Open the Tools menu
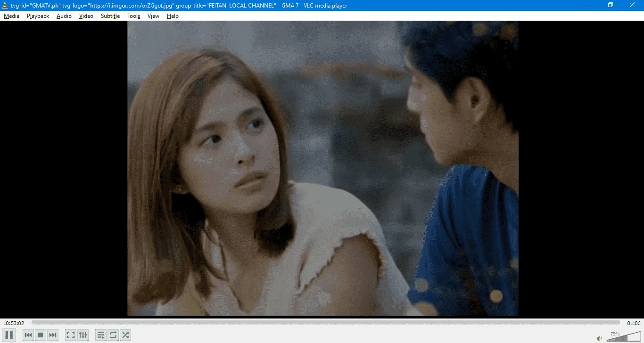The image size is (644, 343). point(134,16)
